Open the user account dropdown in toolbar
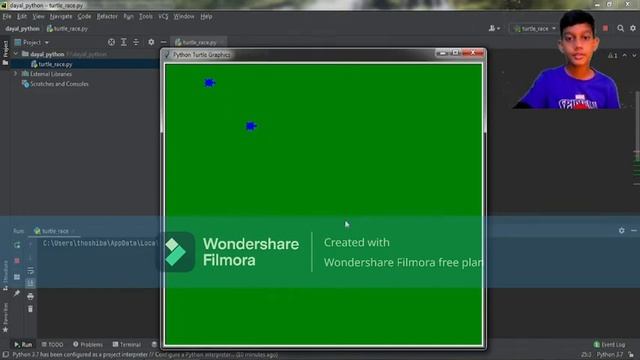Image resolution: width=640 pixels, height=360 pixels. point(494,29)
